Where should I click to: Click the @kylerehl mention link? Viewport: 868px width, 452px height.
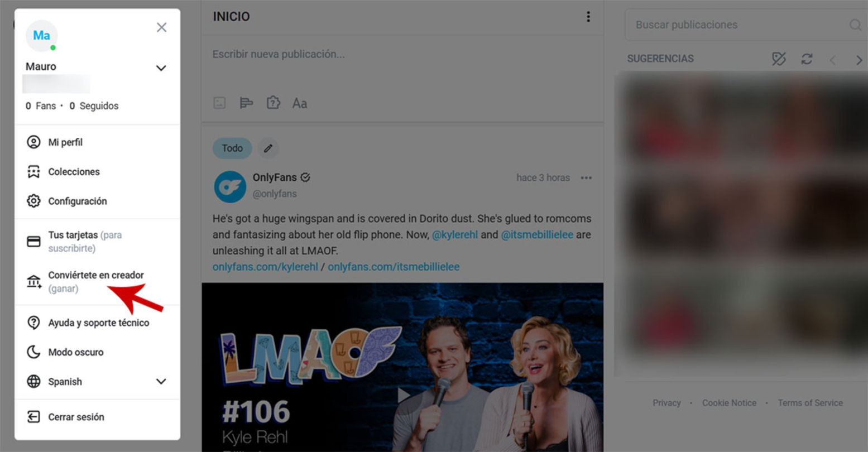coord(455,235)
